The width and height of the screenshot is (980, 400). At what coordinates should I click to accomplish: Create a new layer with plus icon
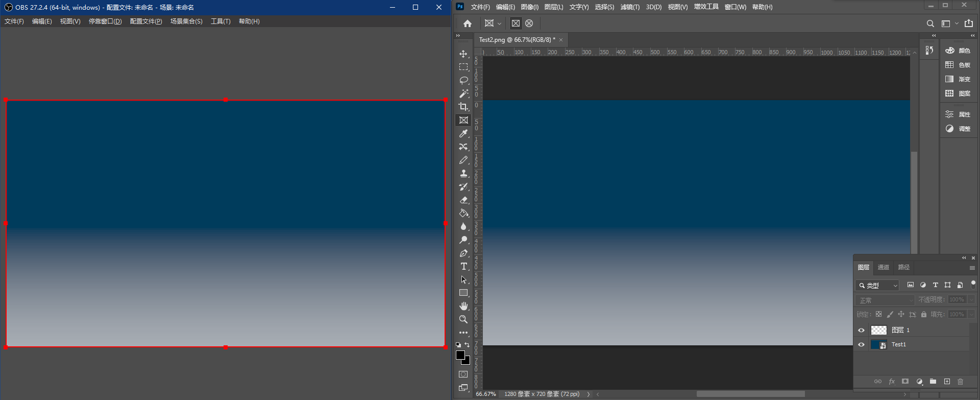tap(947, 382)
